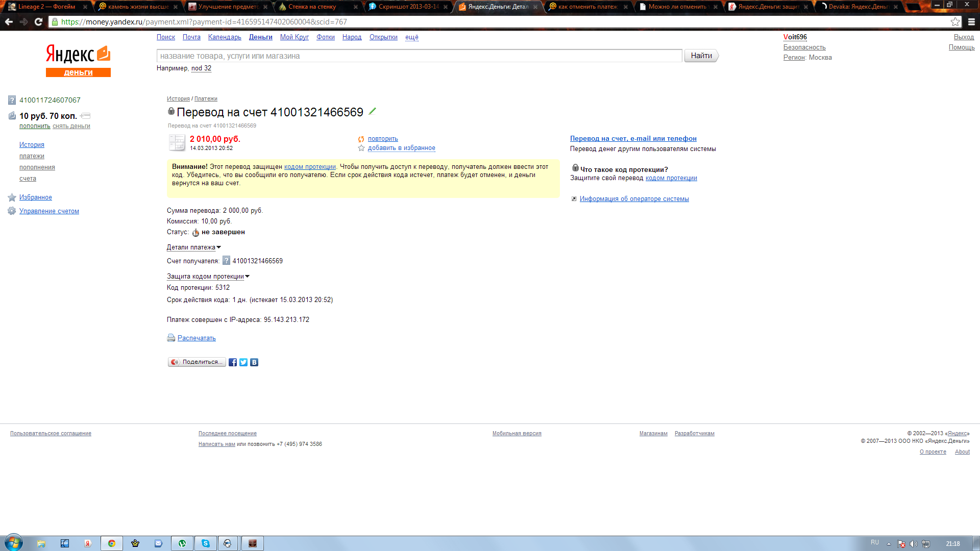The height and width of the screenshot is (551, 980).
Task: Click the star icon next to 'добавить в избранное'
Action: pyautogui.click(x=361, y=148)
